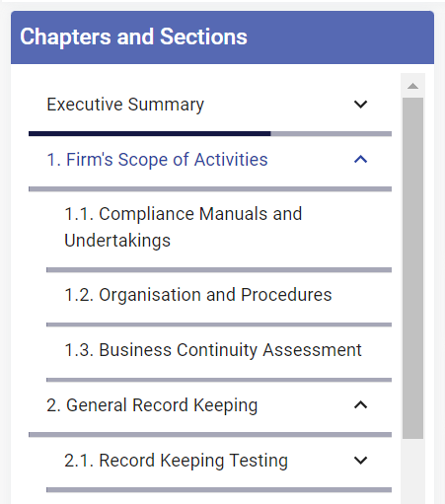Open 2.1. Record Keeping Testing section
Viewport: 445px width, 504px height.
point(176,461)
